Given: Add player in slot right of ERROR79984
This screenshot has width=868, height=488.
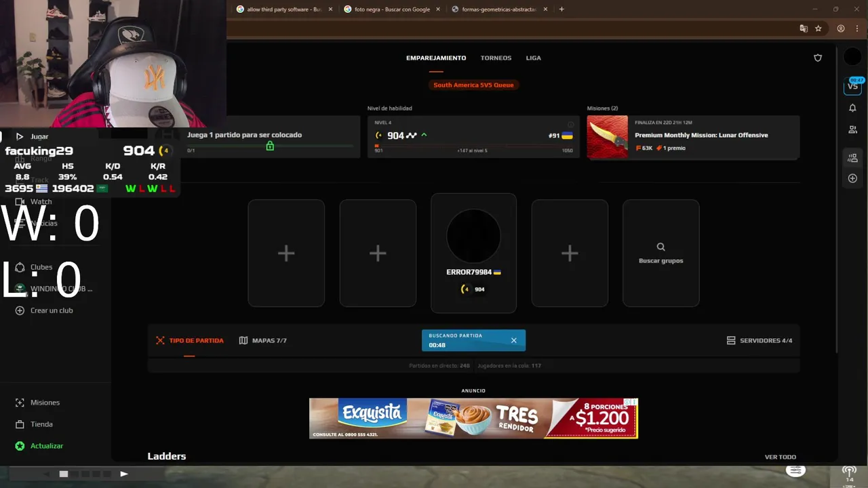Looking at the screenshot, I should (x=570, y=253).
